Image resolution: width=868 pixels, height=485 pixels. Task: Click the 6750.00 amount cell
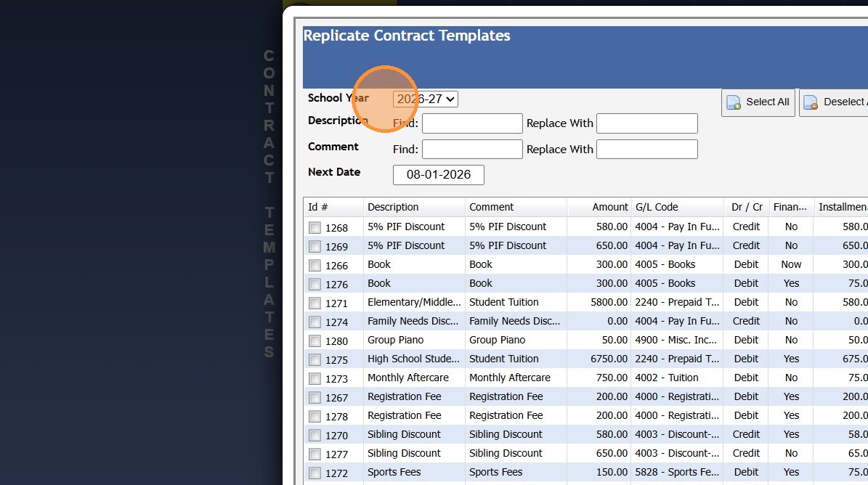[599, 359]
